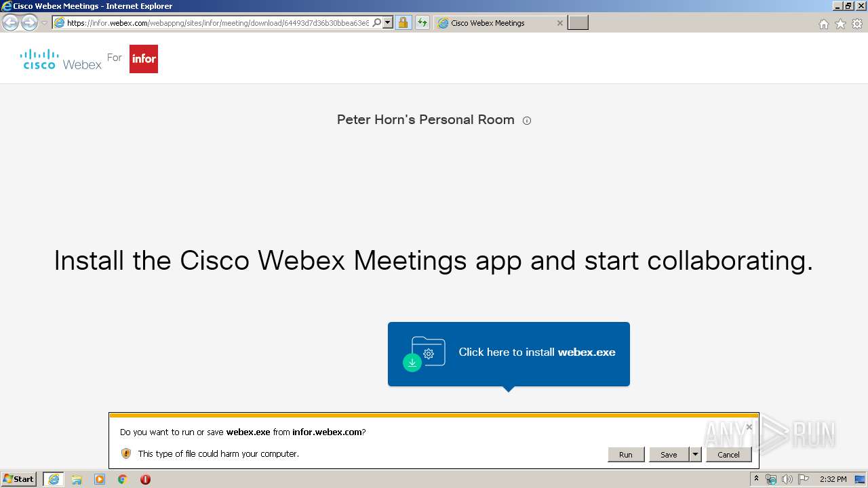Click the URL address field
868x488 pixels.
[x=217, y=23]
